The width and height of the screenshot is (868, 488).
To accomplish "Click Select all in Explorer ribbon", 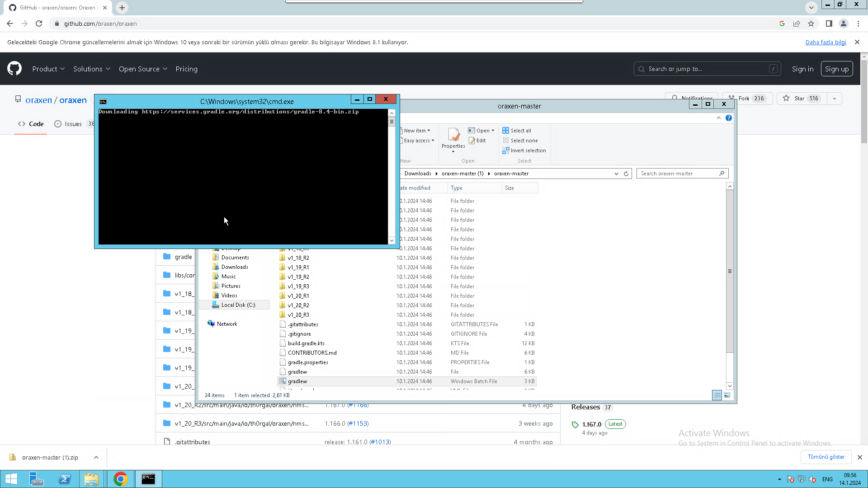I will (x=517, y=131).
